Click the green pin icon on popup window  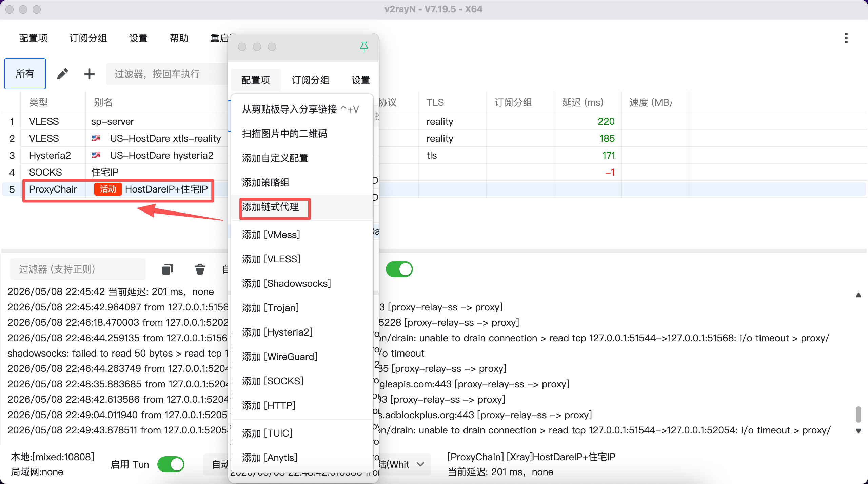[x=364, y=47]
